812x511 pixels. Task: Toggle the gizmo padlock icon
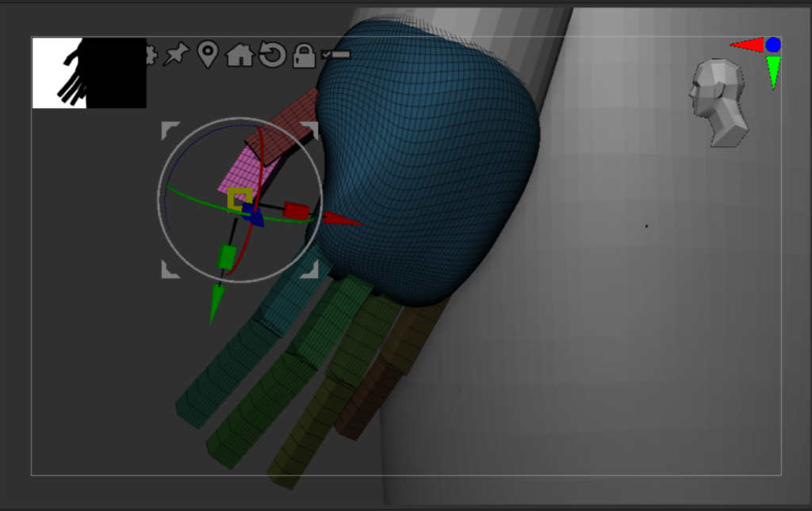(304, 55)
